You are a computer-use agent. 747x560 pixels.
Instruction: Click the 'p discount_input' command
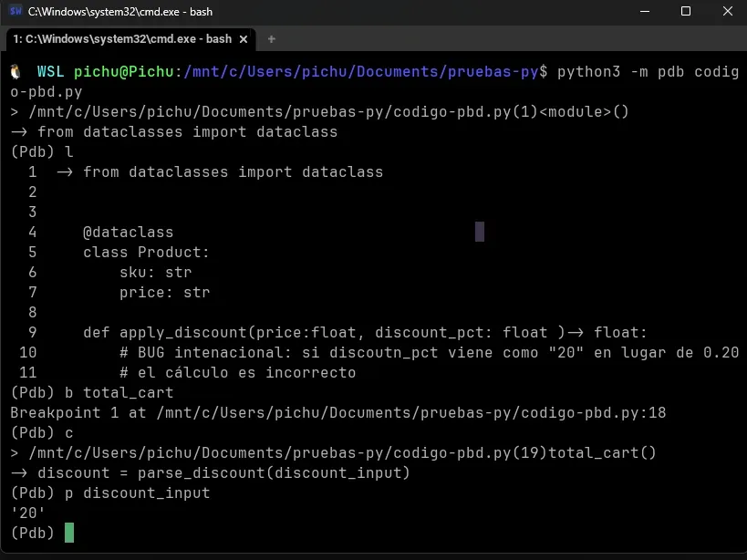pyautogui.click(x=137, y=493)
